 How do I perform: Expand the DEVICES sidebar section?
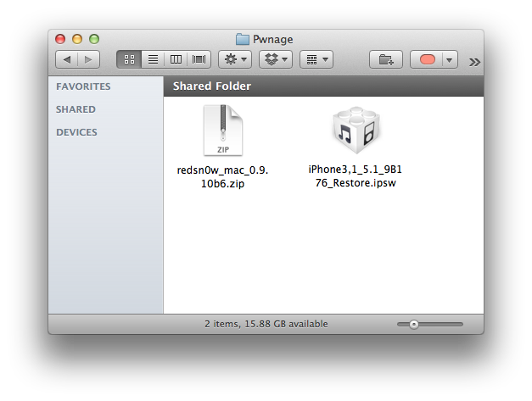pos(76,132)
